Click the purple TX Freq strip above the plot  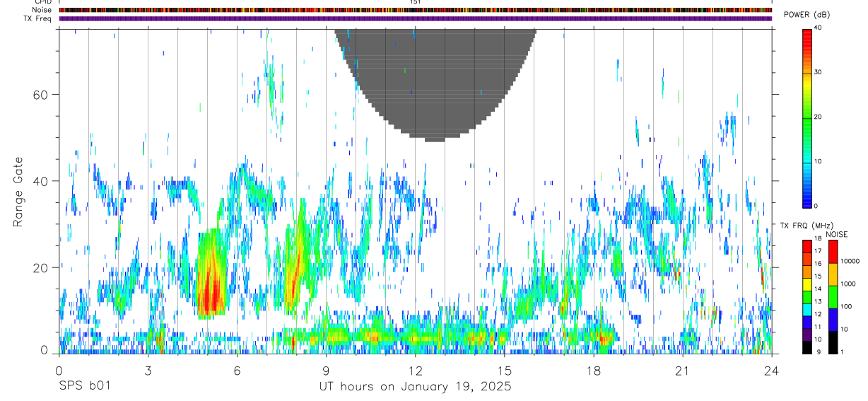click(x=416, y=18)
